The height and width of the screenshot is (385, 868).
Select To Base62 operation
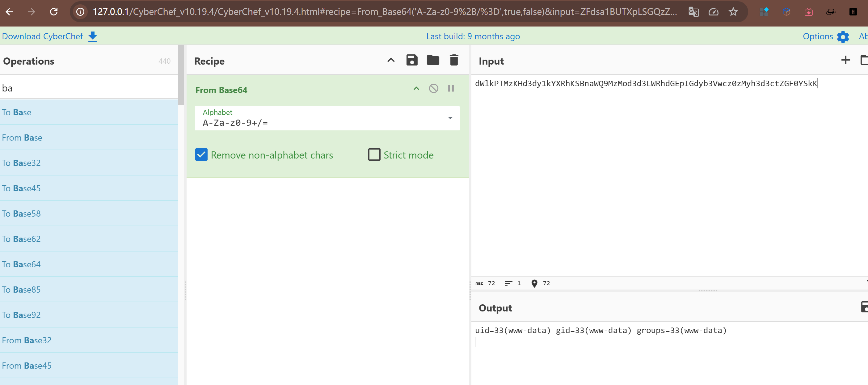click(x=89, y=239)
